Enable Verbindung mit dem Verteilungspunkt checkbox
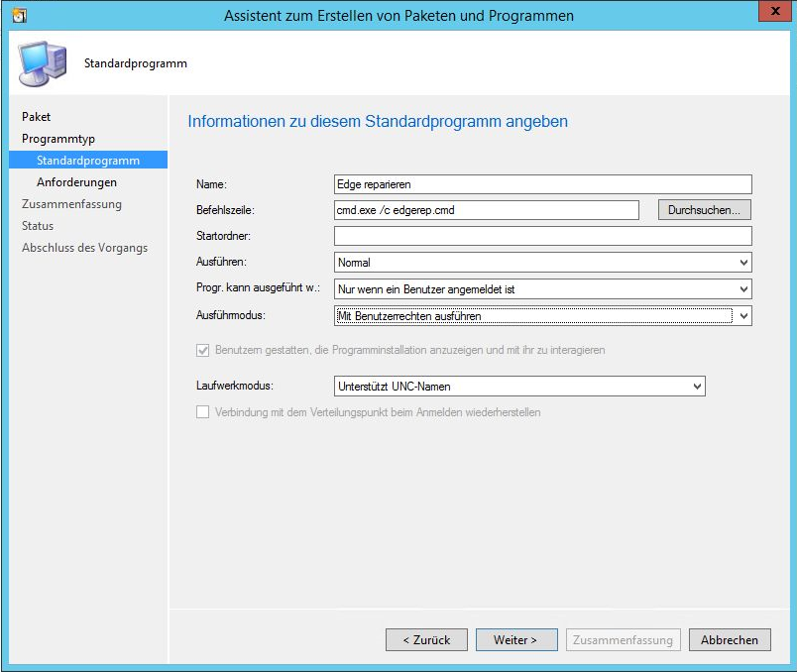The width and height of the screenshot is (797, 672). click(203, 412)
